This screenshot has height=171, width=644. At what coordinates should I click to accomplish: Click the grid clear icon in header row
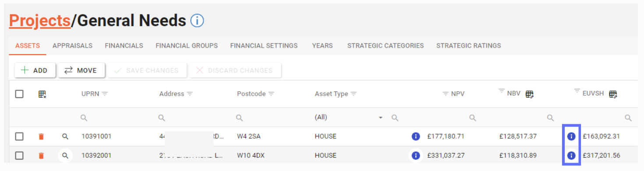click(x=42, y=94)
